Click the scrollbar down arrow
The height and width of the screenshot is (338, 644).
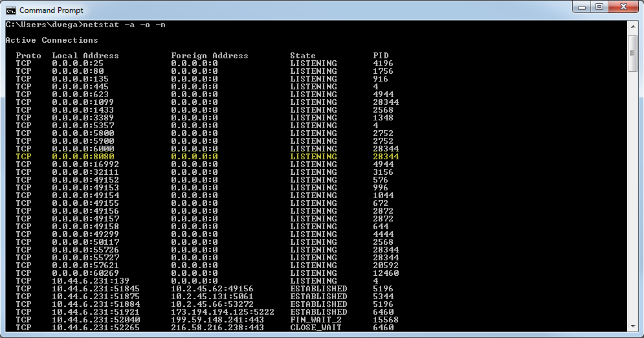tap(633, 326)
